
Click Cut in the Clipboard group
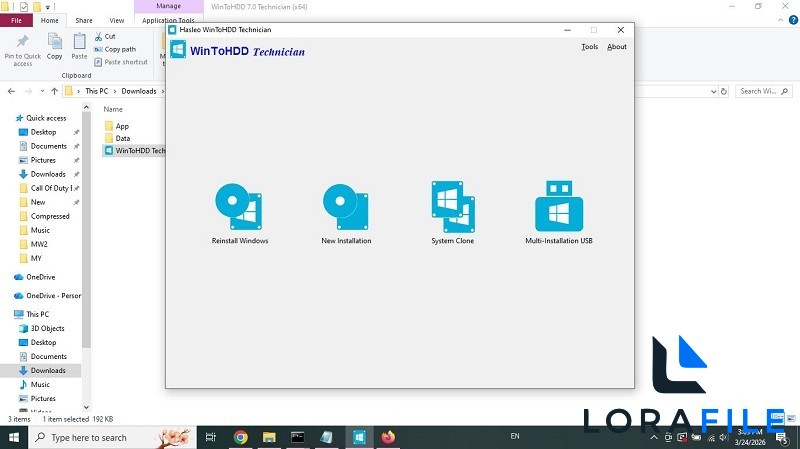pyautogui.click(x=105, y=36)
